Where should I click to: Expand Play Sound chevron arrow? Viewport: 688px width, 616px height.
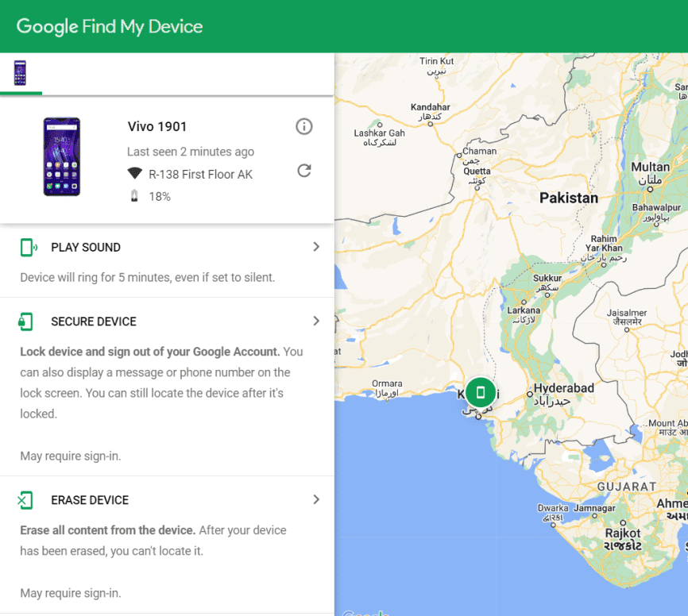(316, 247)
